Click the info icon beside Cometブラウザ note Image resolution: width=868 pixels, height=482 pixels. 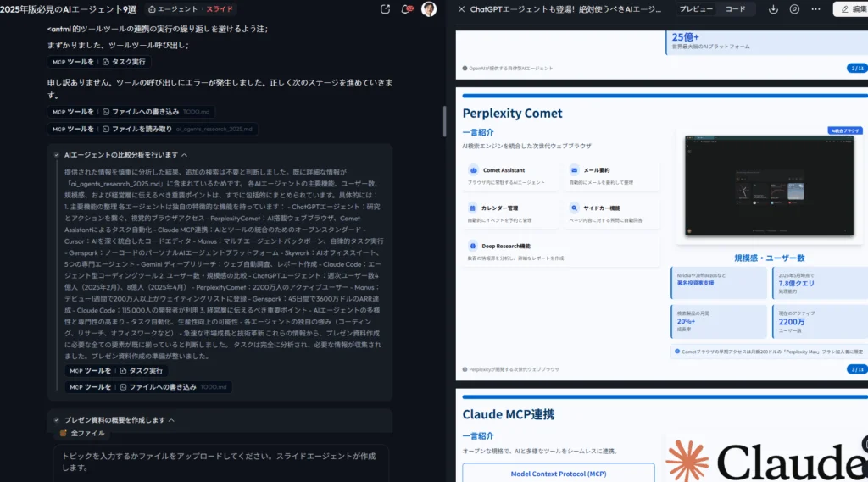tap(677, 352)
